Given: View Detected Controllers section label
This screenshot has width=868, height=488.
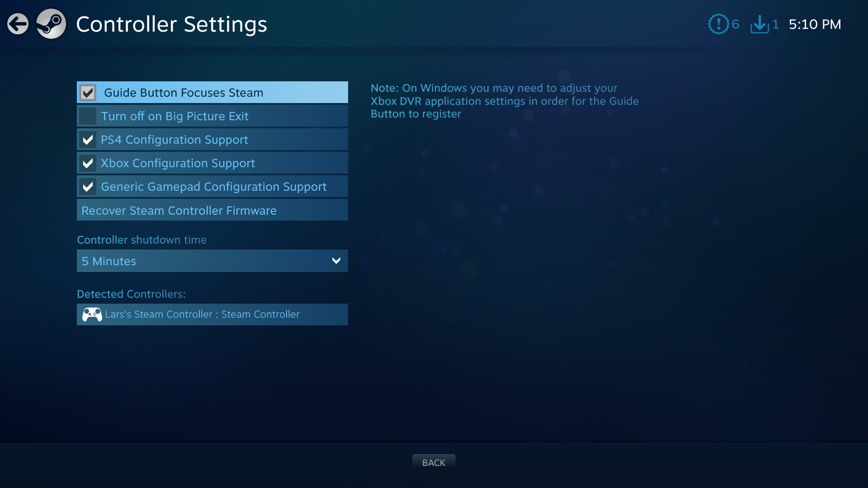Looking at the screenshot, I should (131, 294).
